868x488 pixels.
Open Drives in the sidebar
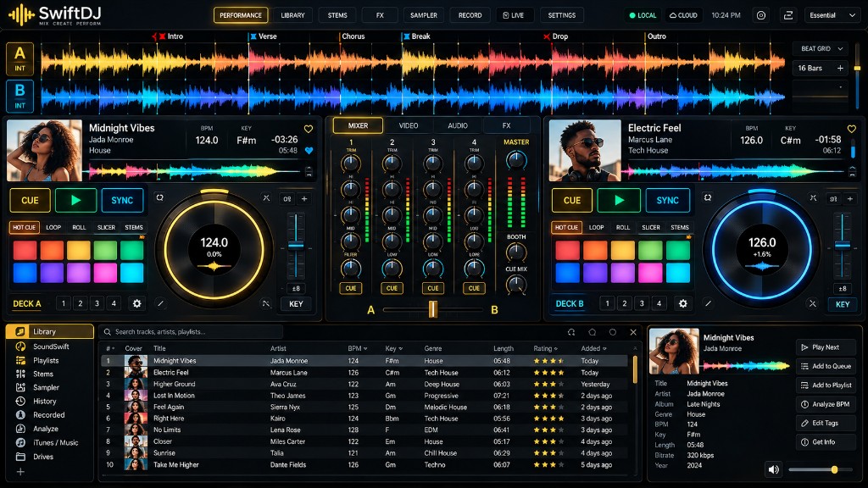[x=42, y=457]
